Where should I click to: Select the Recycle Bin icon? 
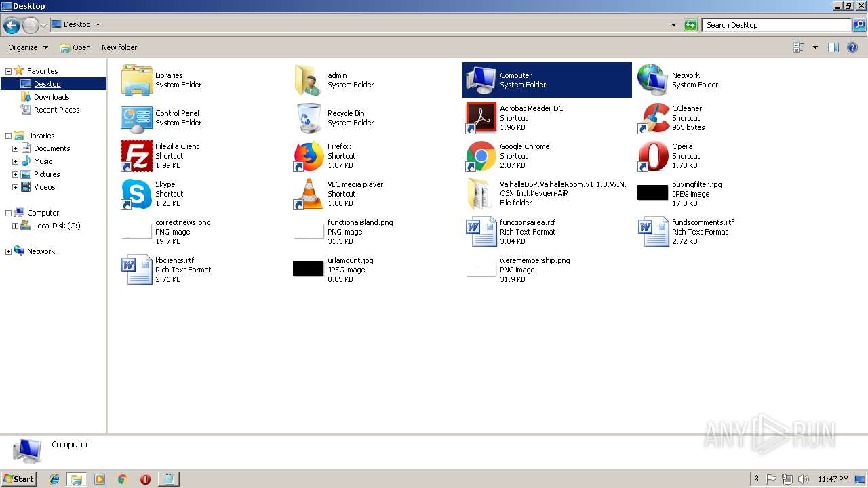309,118
